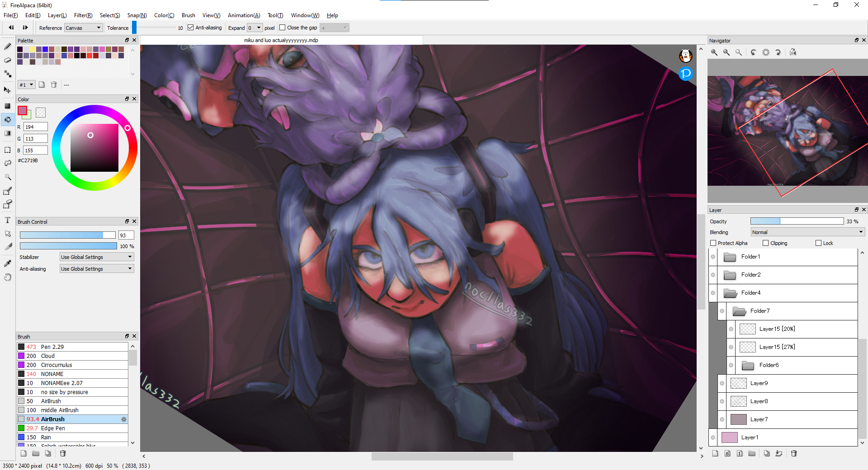The image size is (868, 470).
Task: Rotate canvas right in Navigator
Action: click(x=778, y=52)
